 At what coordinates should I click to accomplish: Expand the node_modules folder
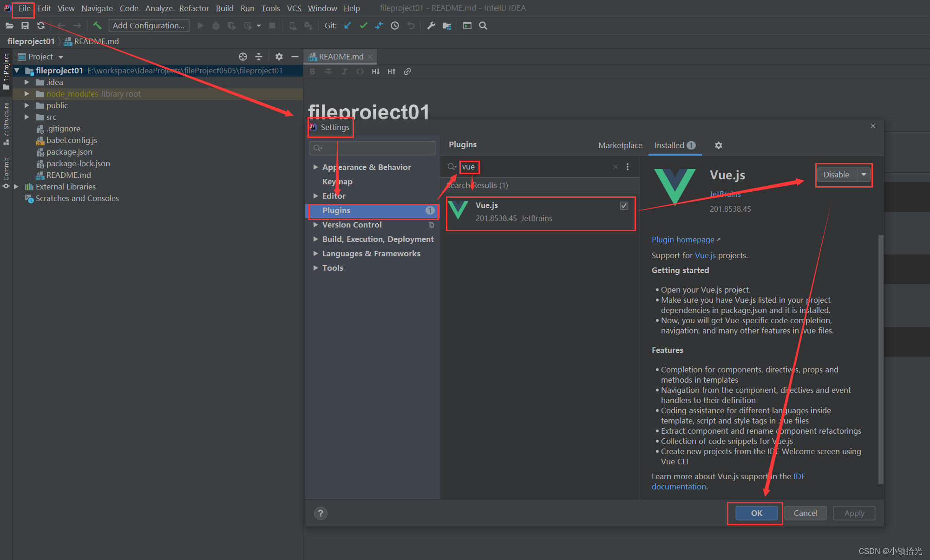27,94
